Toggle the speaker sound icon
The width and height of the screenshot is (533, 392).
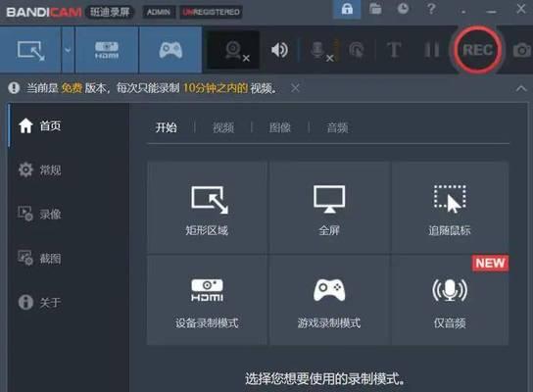[x=279, y=50]
